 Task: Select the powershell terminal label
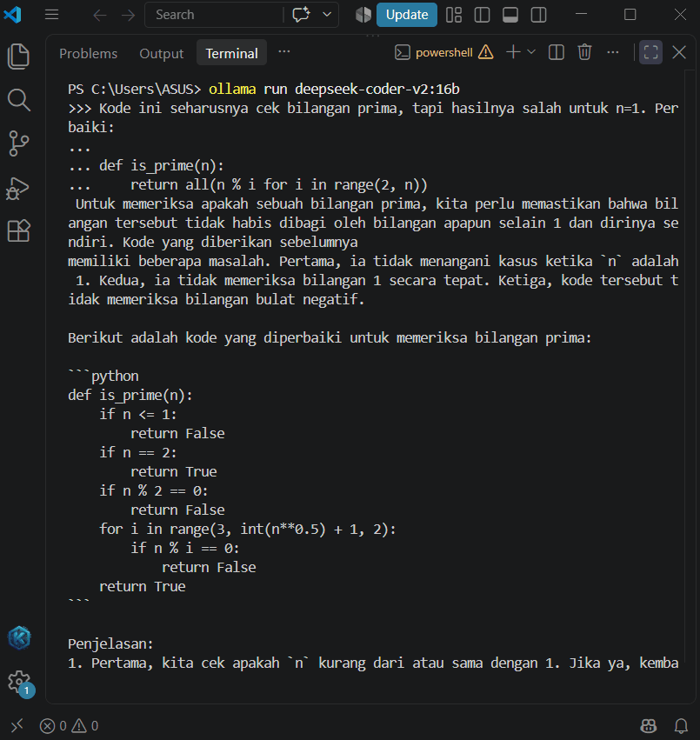point(444,52)
